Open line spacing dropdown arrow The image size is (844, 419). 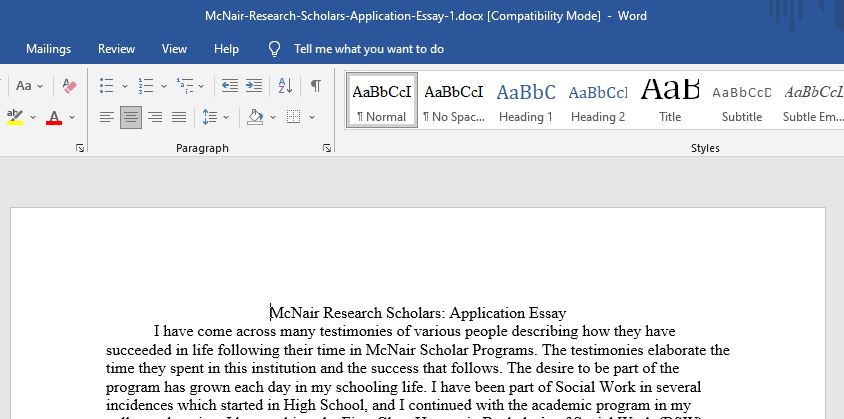click(226, 117)
